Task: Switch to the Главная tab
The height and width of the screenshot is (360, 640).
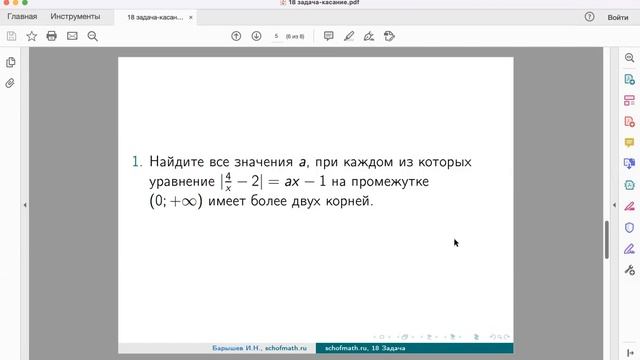Action: 22,17
